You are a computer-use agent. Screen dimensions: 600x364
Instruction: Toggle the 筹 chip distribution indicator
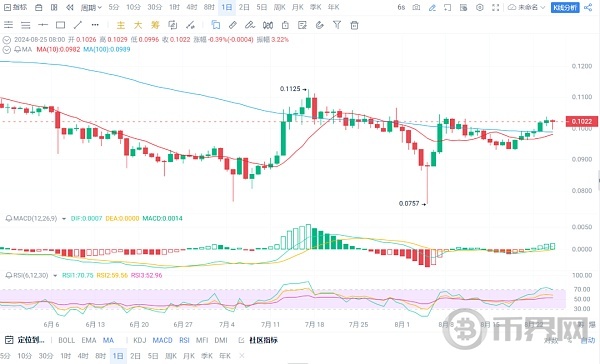(155, 25)
